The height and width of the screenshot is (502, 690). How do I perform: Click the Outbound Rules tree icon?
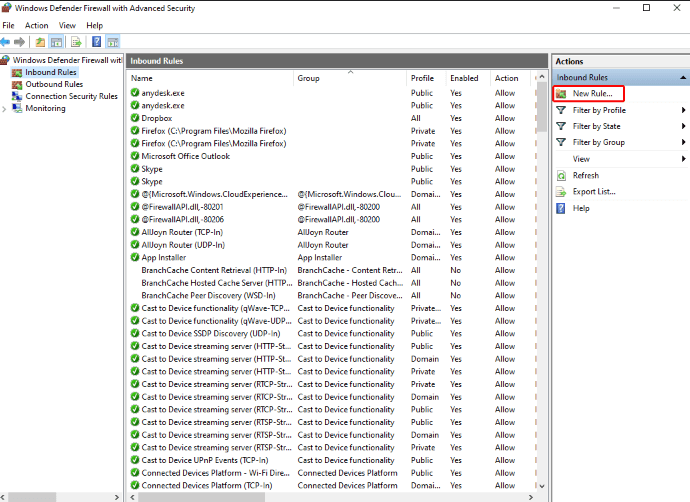[x=17, y=84]
